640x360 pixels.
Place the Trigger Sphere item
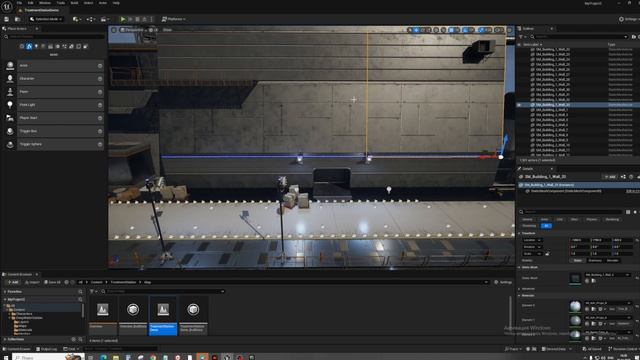(x=54, y=144)
